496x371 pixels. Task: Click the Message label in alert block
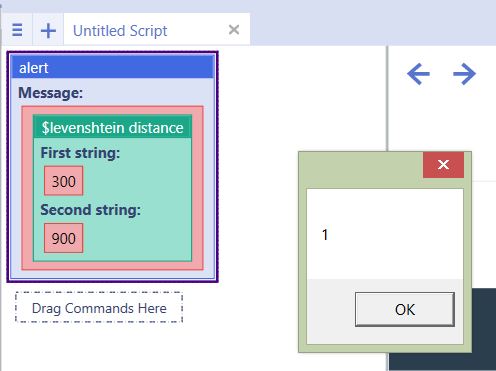coord(50,92)
